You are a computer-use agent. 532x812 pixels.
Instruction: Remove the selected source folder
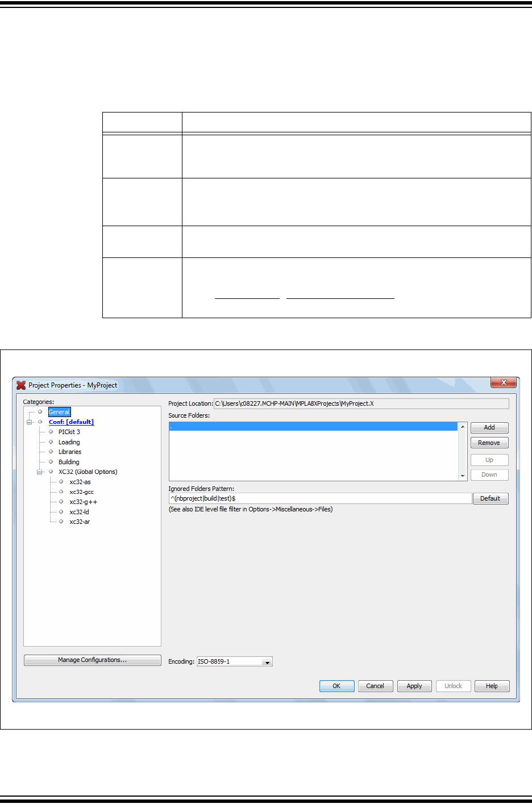coord(489,443)
